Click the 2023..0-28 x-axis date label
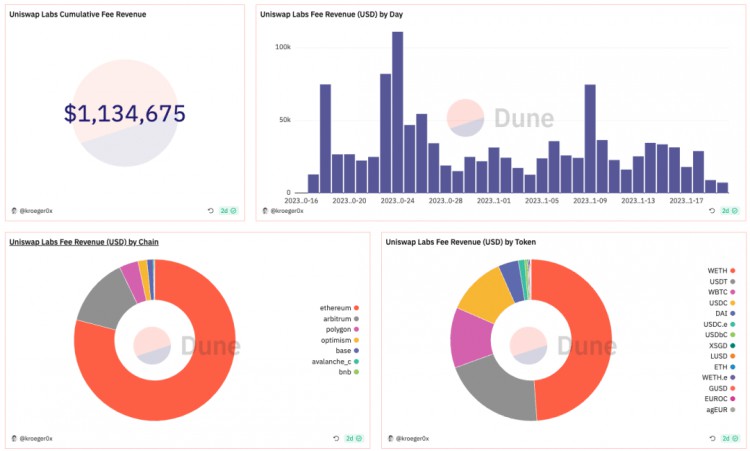750x451 pixels. coord(445,201)
